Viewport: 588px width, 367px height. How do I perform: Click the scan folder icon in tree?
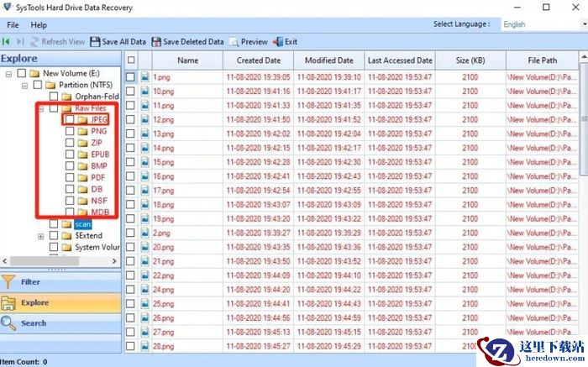[66, 224]
